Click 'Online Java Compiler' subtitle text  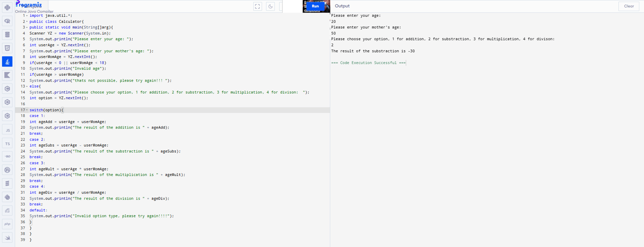[x=34, y=11]
